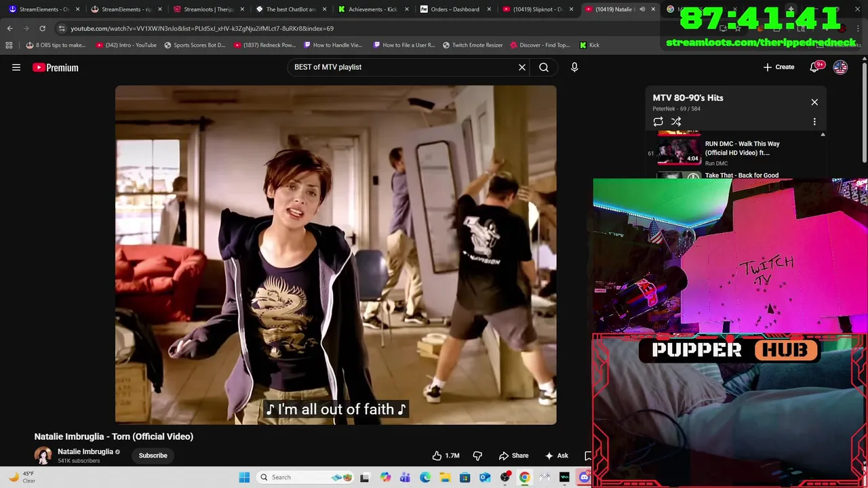Image resolution: width=868 pixels, height=488 pixels.
Task: Mute audio icon on Natalie tab
Action: pyautogui.click(x=642, y=9)
